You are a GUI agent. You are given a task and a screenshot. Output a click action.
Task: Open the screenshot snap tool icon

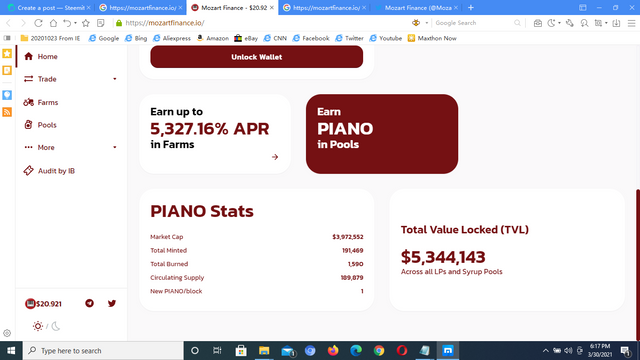click(598, 23)
